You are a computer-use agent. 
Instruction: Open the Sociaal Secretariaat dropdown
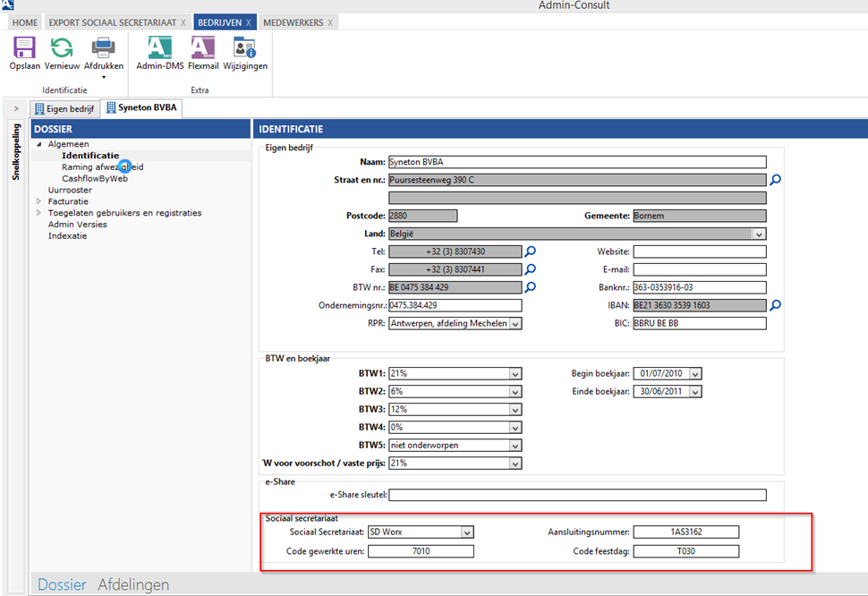click(466, 532)
